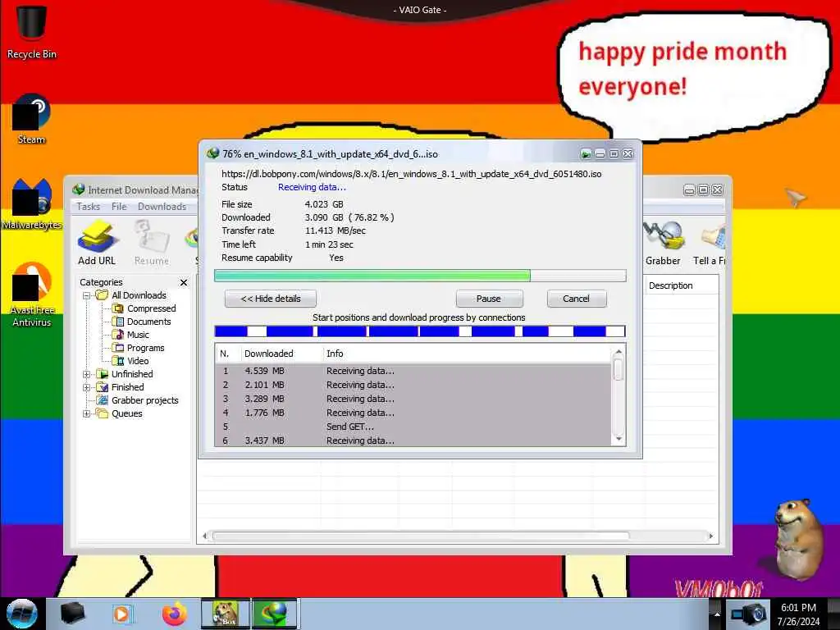Show hidden system tray icons arrow
Screen dimensions: 840x630
[x=717, y=614]
